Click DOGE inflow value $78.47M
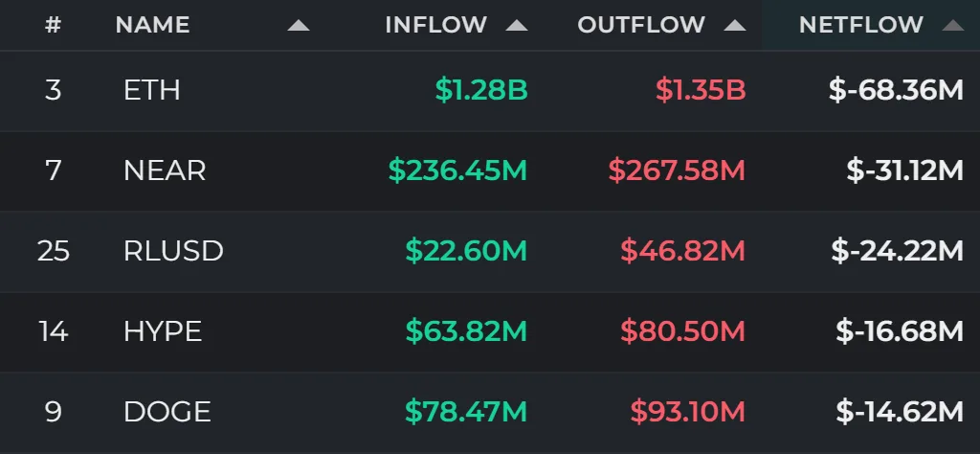This screenshot has width=980, height=454. point(466,412)
